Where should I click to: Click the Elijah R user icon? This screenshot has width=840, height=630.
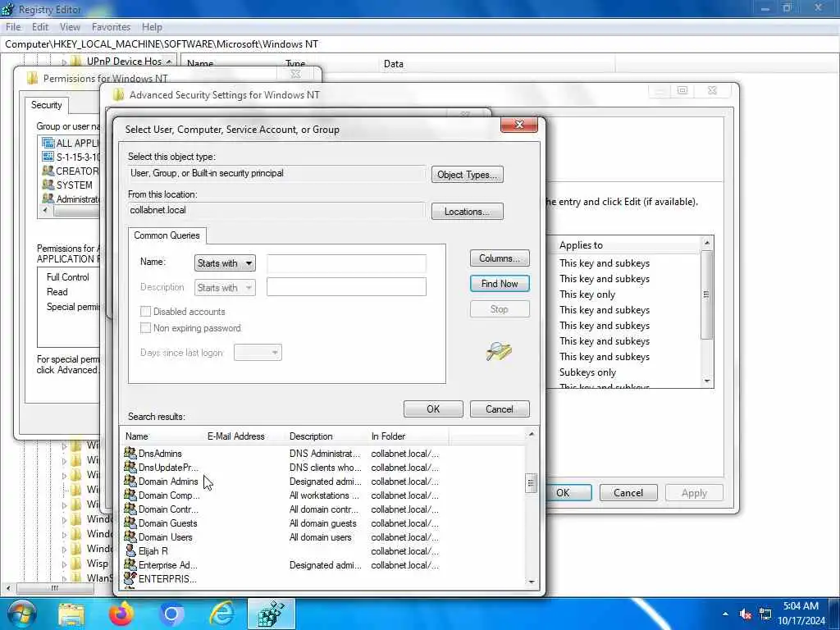coord(130,550)
